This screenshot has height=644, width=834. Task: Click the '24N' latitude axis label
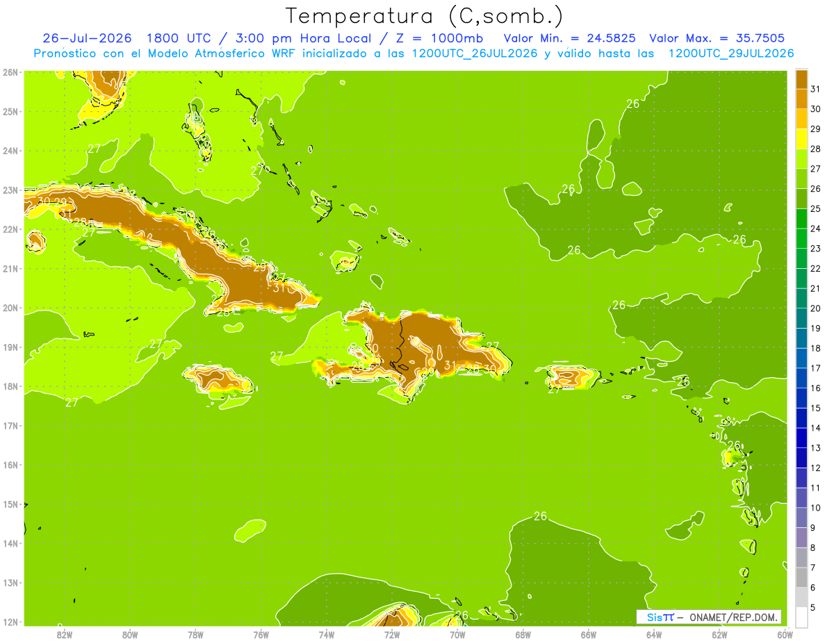click(10, 151)
